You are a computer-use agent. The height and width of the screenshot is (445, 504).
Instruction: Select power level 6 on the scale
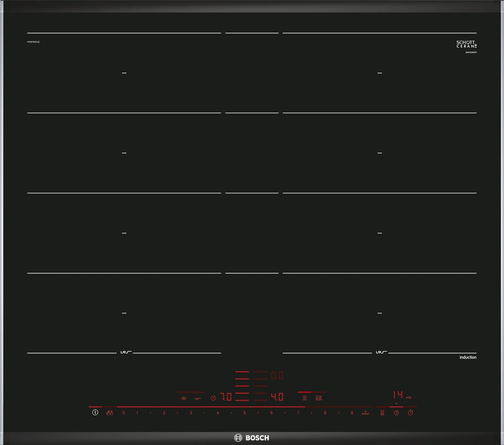[x=271, y=413]
